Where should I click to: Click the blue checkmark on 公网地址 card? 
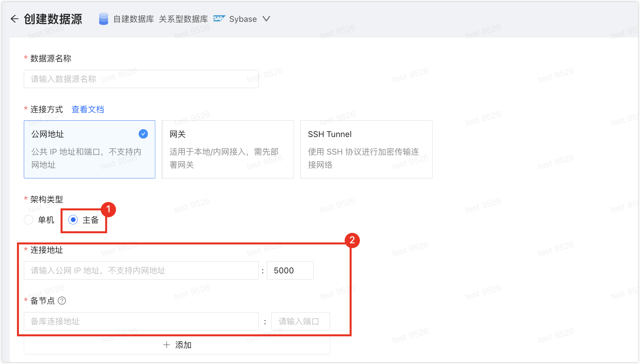pos(143,134)
